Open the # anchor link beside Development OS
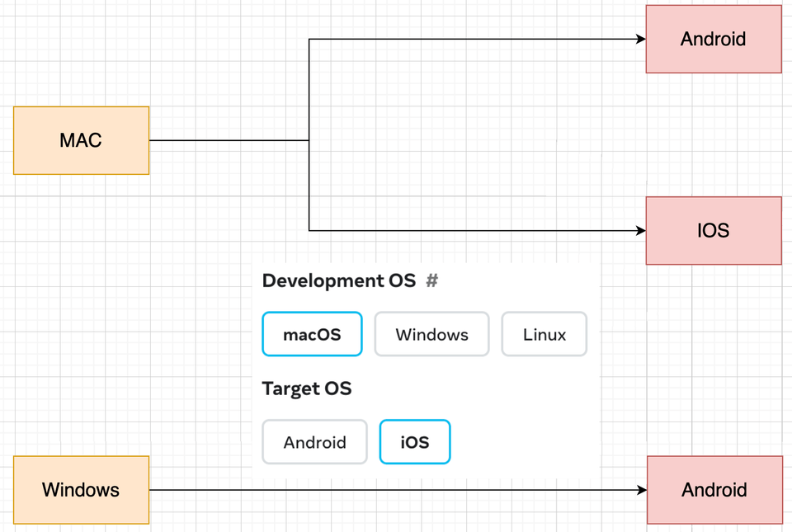This screenshot has height=532, width=792. click(x=431, y=280)
